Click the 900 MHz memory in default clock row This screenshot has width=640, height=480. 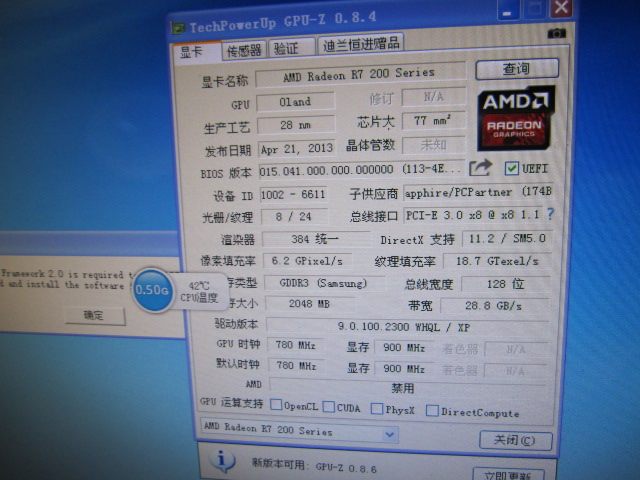pos(404,369)
